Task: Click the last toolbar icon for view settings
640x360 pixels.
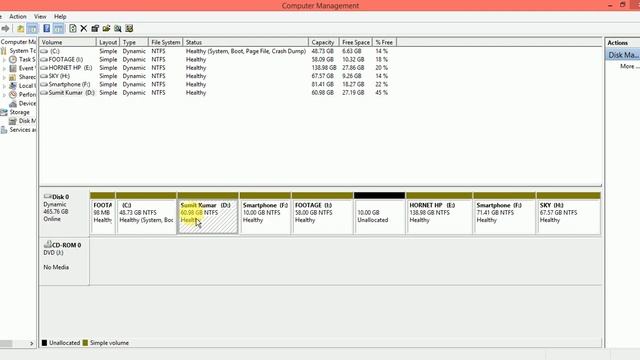Action: pyautogui.click(x=129, y=29)
